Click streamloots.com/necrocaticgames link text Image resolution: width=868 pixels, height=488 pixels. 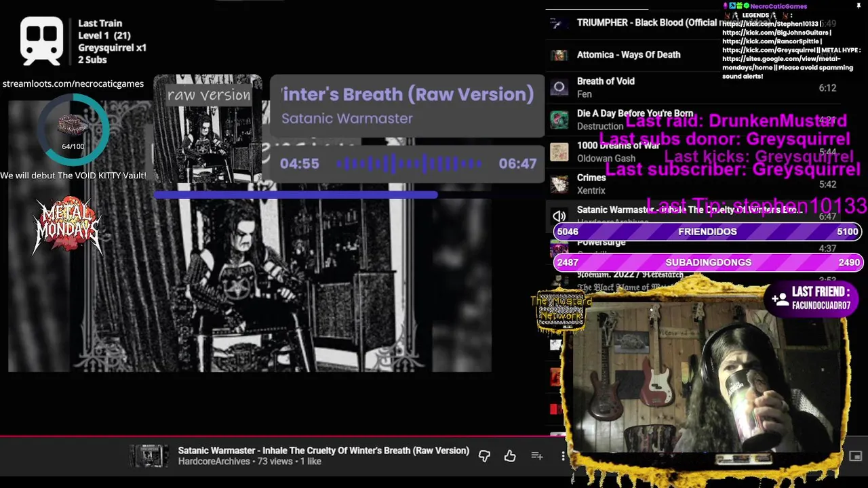73,83
